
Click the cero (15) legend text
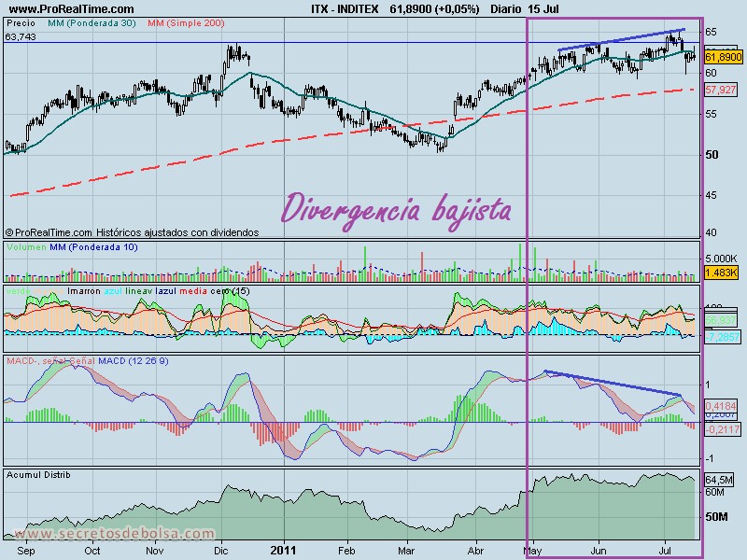pyautogui.click(x=230, y=291)
